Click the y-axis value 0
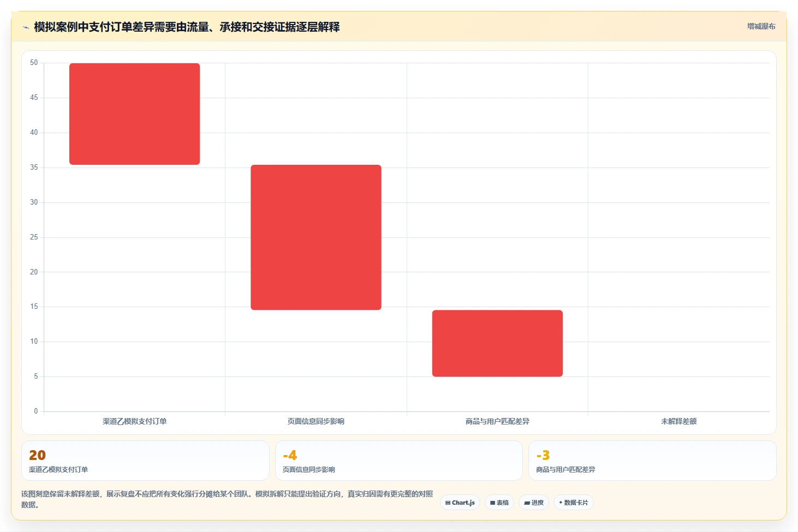 [x=36, y=411]
